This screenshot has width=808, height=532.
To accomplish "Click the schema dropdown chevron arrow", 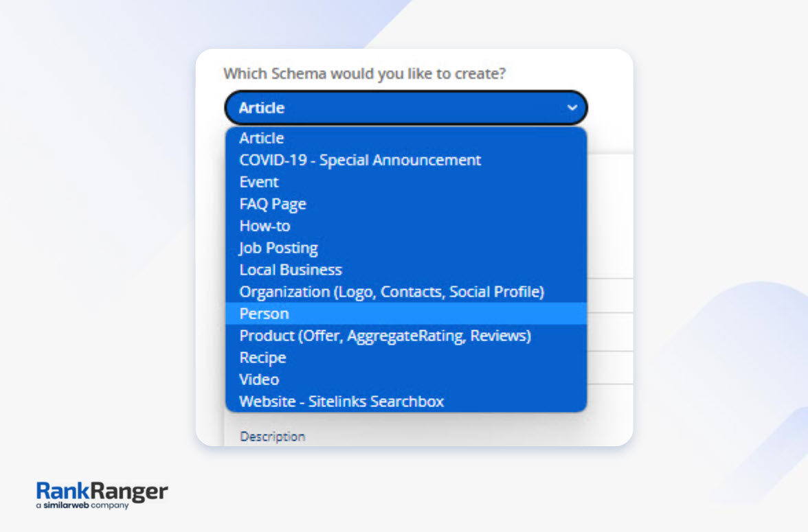I will point(572,108).
